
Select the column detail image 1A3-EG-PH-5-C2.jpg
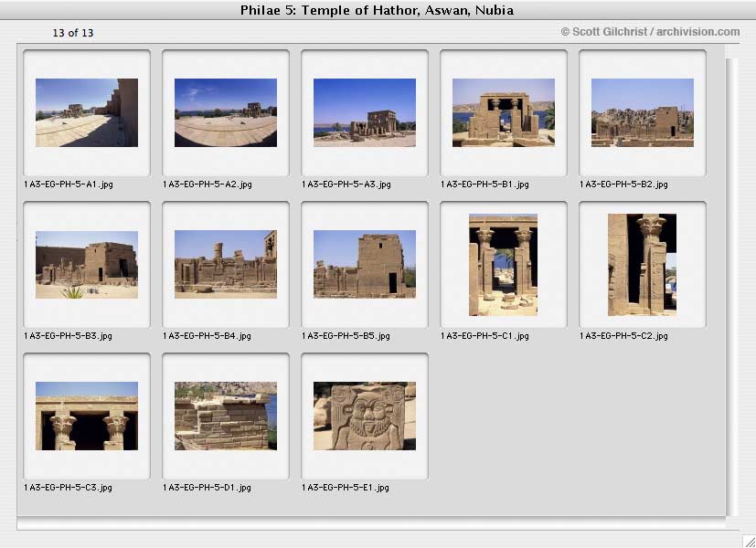pyautogui.click(x=642, y=265)
